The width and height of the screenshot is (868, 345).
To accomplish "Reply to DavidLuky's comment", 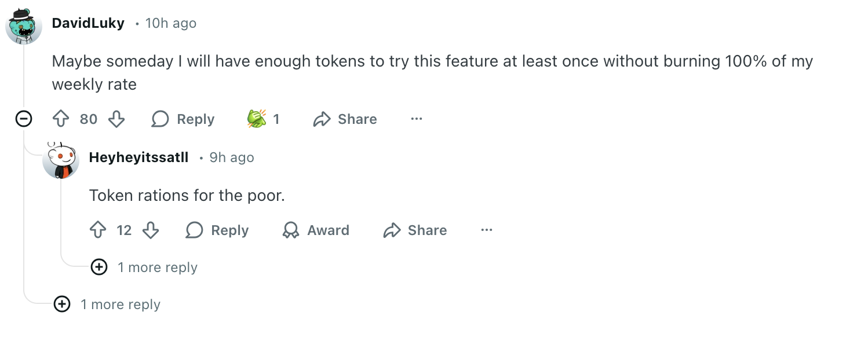I will pyautogui.click(x=183, y=119).
